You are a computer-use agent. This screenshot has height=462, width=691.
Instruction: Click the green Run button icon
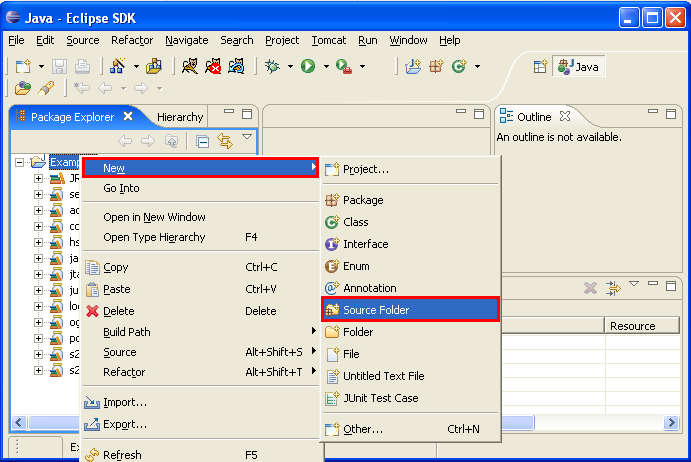coord(308,66)
